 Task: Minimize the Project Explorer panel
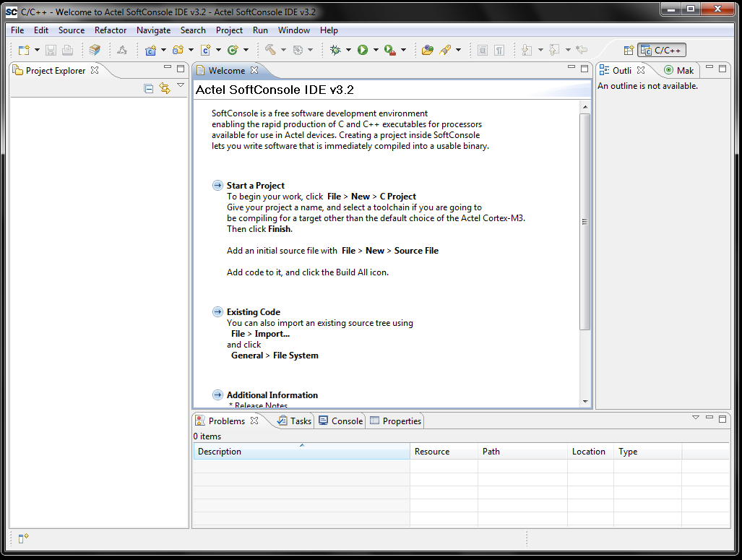coord(168,68)
